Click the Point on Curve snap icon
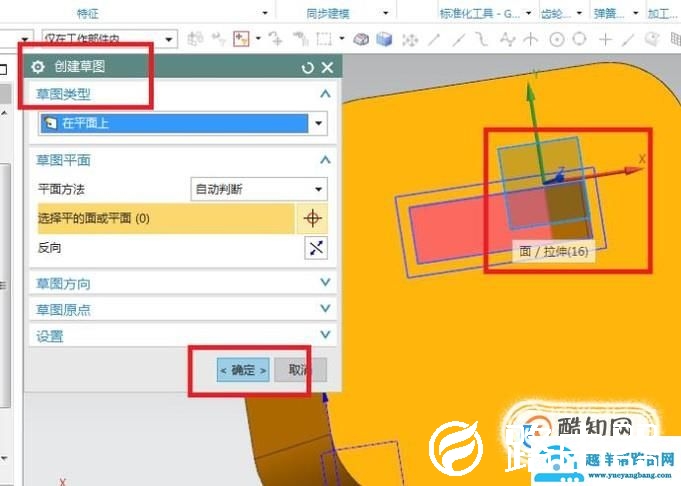Image resolution: width=681 pixels, height=486 pixels. point(628,40)
